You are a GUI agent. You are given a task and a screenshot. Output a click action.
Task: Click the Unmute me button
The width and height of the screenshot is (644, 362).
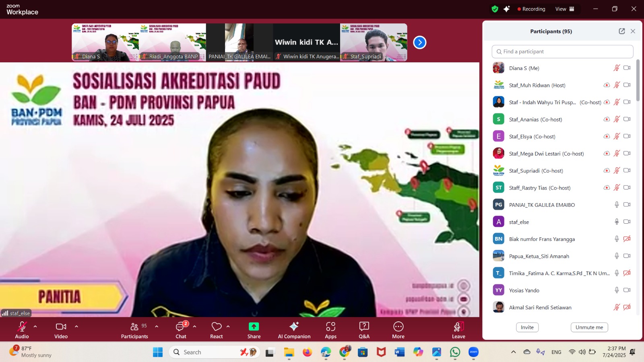[589, 327]
